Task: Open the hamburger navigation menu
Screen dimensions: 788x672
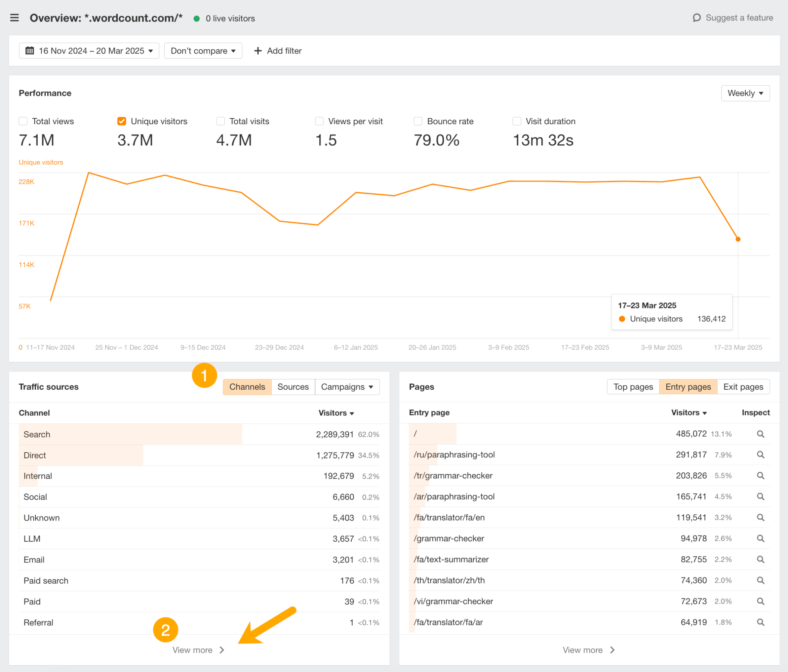Action: (x=14, y=18)
